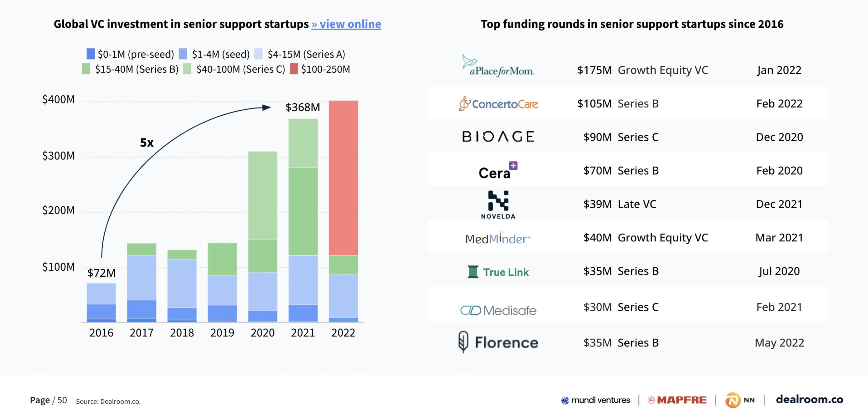Click the ConcertoCare logo
The width and height of the screenshot is (868, 412).
pyautogui.click(x=498, y=104)
